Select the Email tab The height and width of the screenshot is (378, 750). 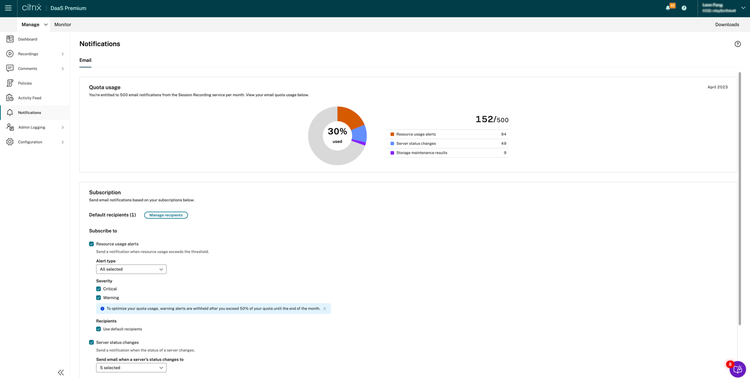click(x=85, y=60)
